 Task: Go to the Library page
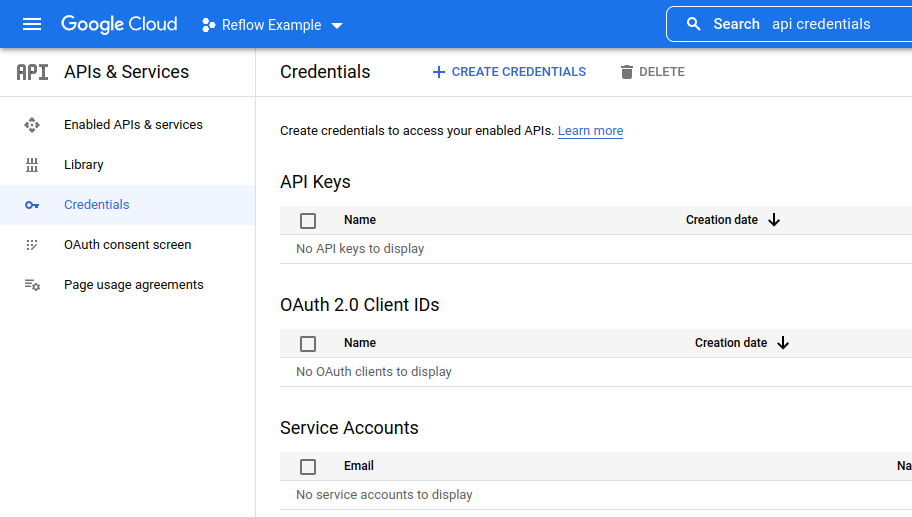point(84,165)
